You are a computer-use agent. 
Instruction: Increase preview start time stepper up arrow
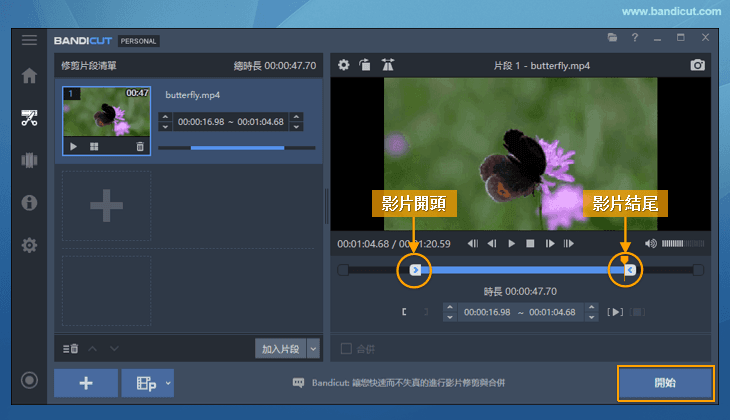tap(450, 307)
